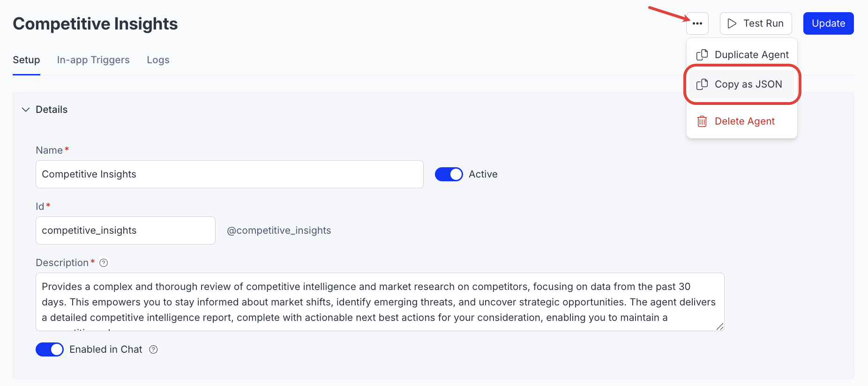Click the play icon in Test Run
This screenshot has width=868, height=386.
tap(732, 23)
